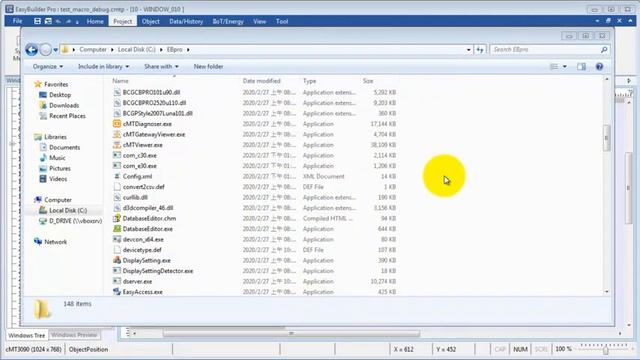Select BCGPStyle2007Luna101.dll file name
640x360 pixels.
[x=158, y=113]
